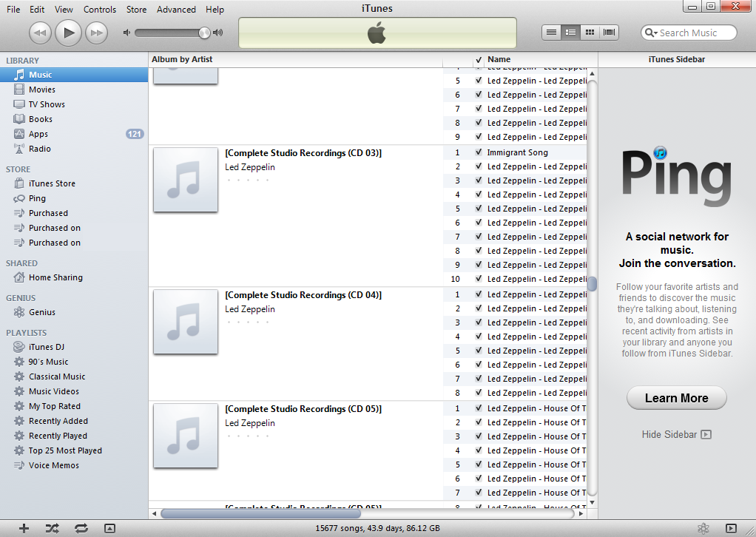Uncheck CD 03 track 10 checkbox
Screen dimensions: 756x537
pos(479,279)
